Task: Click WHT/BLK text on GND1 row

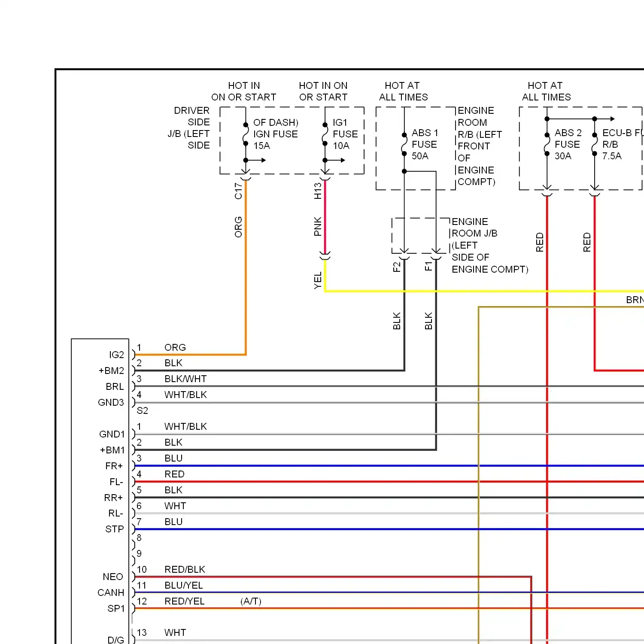Action: 185,426
